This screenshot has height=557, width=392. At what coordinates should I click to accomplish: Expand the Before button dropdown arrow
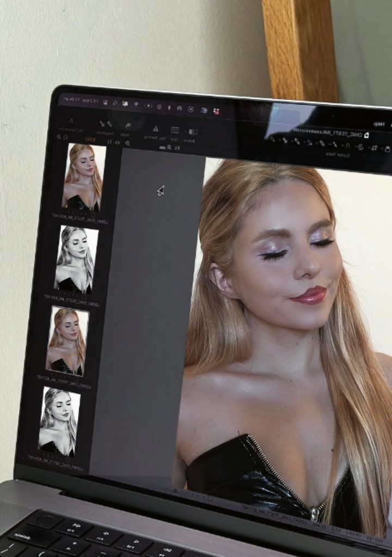185,131
